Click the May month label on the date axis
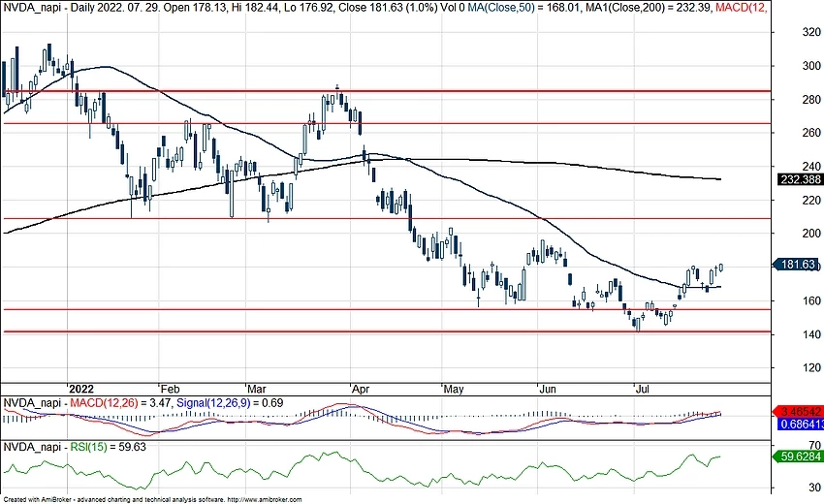The image size is (824, 504). pos(454,389)
